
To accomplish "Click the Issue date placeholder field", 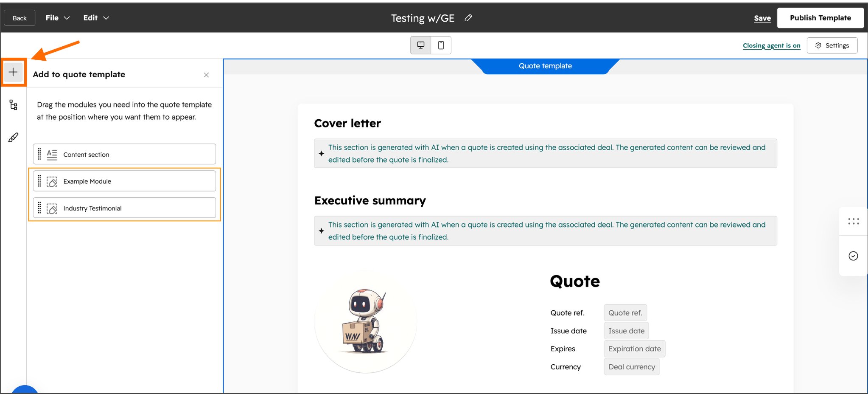I will coord(626,331).
